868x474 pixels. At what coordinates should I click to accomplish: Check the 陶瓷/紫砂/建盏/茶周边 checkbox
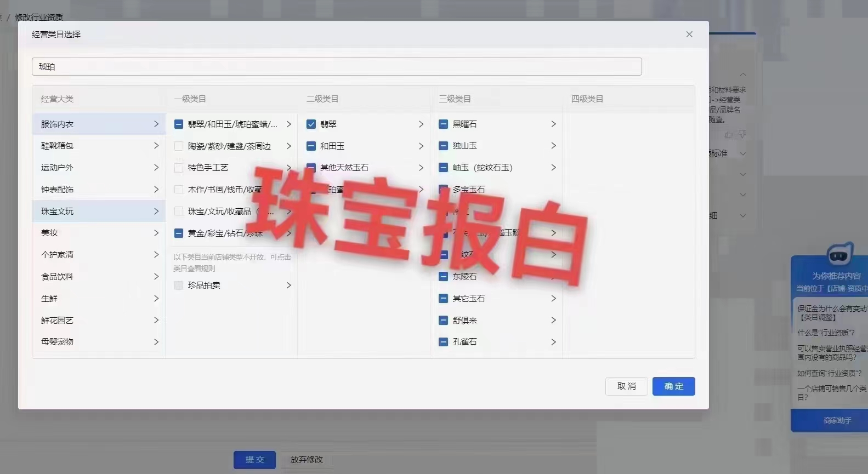click(x=179, y=146)
